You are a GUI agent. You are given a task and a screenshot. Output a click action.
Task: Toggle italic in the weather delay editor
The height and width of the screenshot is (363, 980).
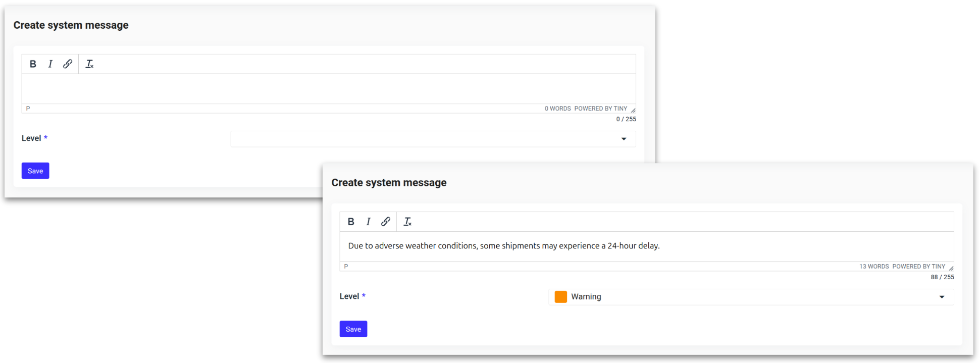[368, 222]
